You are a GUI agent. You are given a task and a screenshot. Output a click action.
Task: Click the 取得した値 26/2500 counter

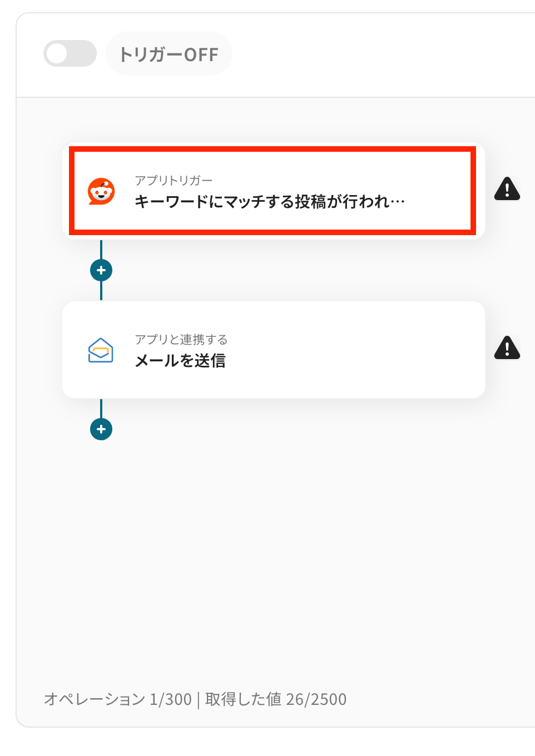pyautogui.click(x=276, y=699)
